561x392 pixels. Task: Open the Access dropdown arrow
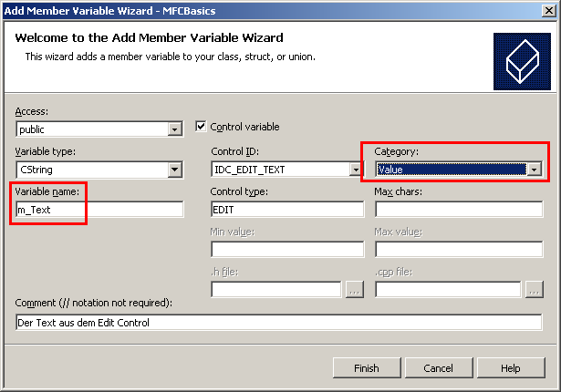click(x=174, y=129)
